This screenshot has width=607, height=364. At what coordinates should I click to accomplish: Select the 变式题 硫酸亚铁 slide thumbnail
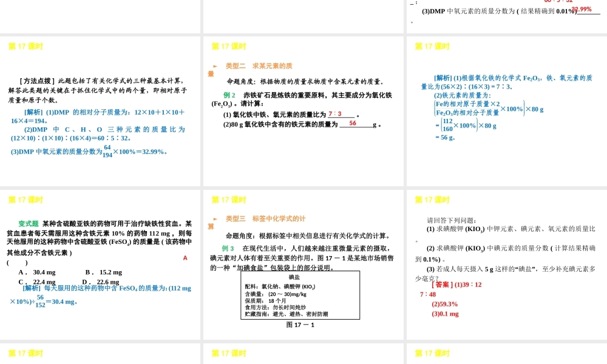(100, 265)
